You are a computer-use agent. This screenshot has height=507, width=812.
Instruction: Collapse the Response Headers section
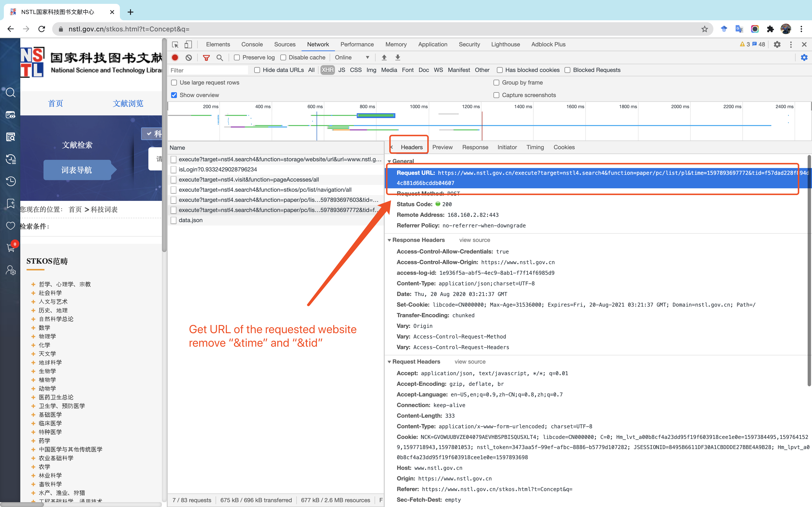pyautogui.click(x=389, y=240)
